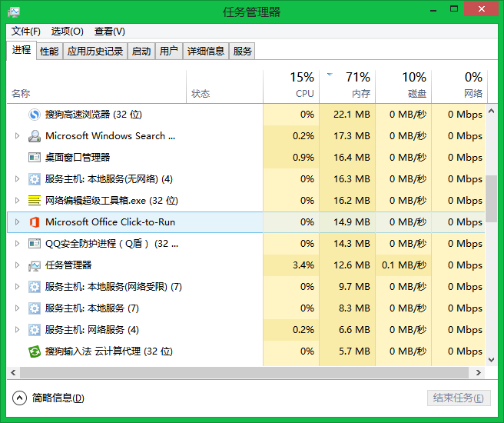Click gear icon of 服务主机: 本地服务 (7)
Screen dimensions: 504x423
35,308
